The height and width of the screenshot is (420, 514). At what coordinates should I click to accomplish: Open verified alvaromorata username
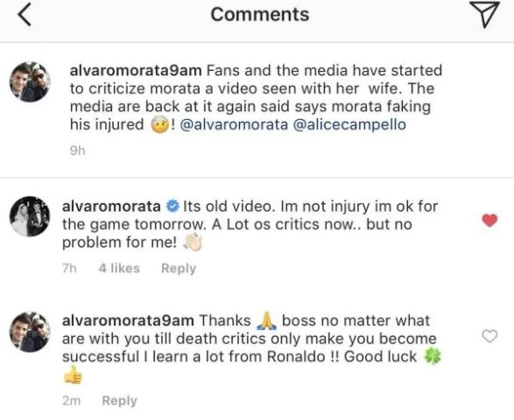click(x=111, y=206)
